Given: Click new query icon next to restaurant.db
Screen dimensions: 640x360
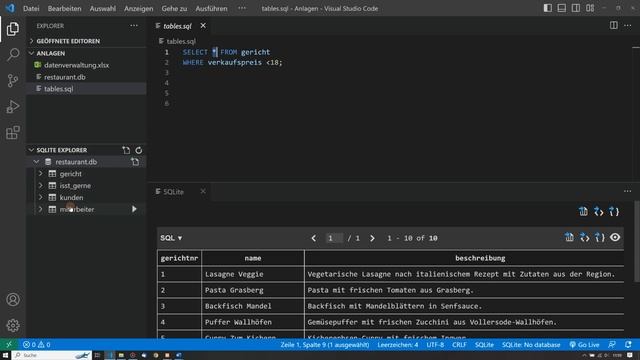Looking at the screenshot, I should (x=135, y=162).
